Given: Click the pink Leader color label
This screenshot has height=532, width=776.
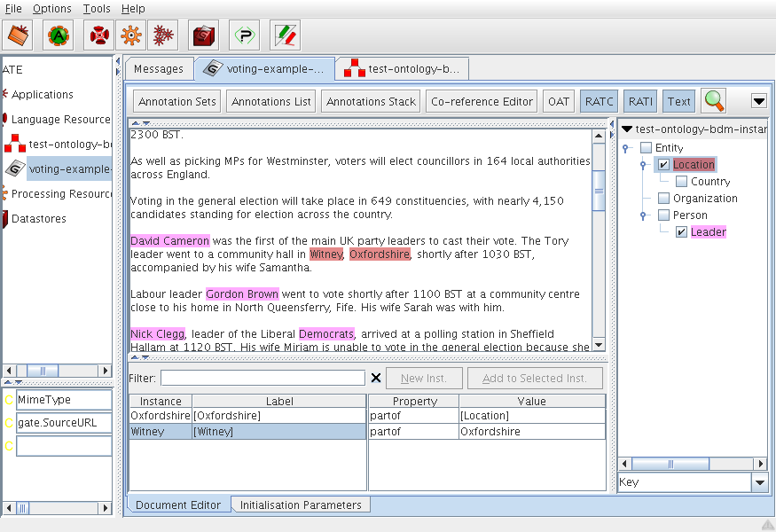Looking at the screenshot, I should click(708, 232).
